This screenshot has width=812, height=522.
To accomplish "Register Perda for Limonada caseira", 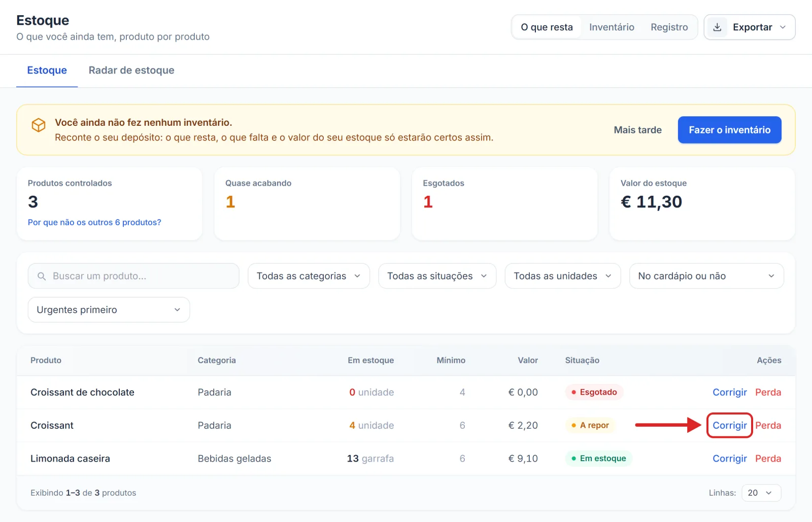I will [768, 459].
